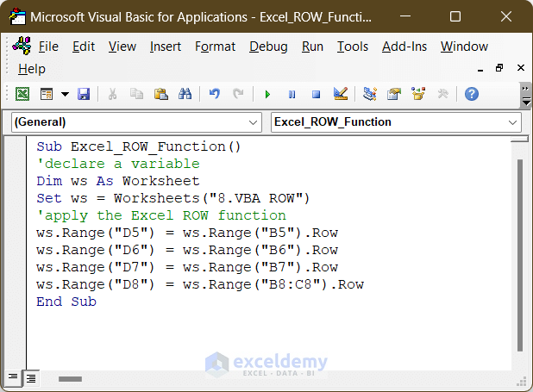Click the View Microsoft Excel icon
The width and height of the screenshot is (533, 392).
(x=22, y=94)
